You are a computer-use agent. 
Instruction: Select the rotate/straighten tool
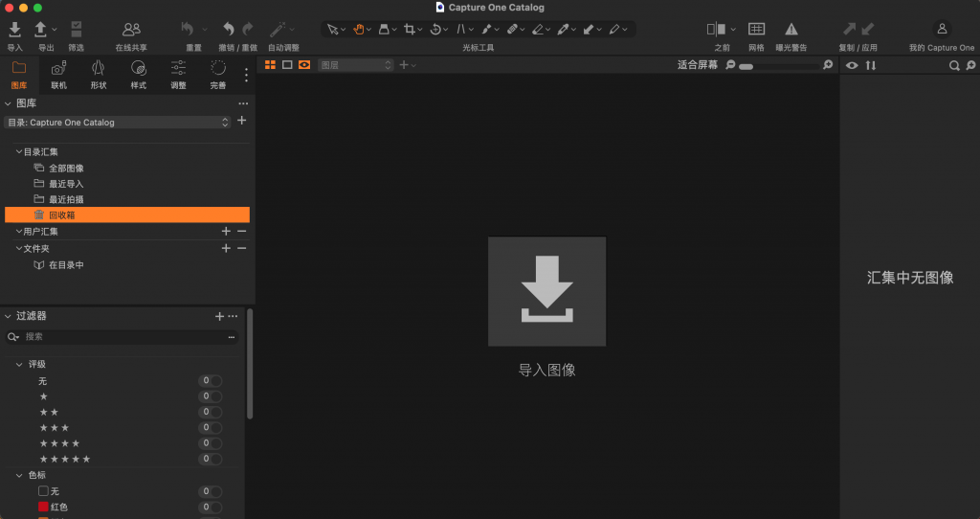(435, 30)
